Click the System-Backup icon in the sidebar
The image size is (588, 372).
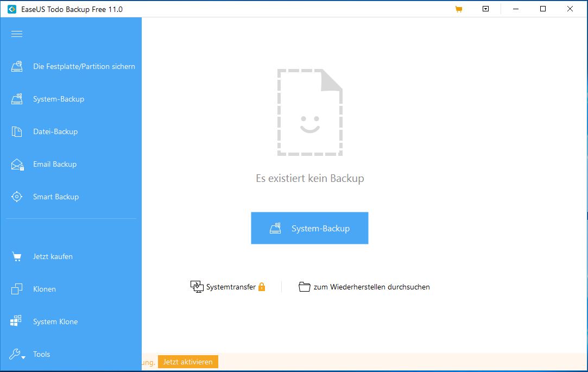tap(17, 99)
